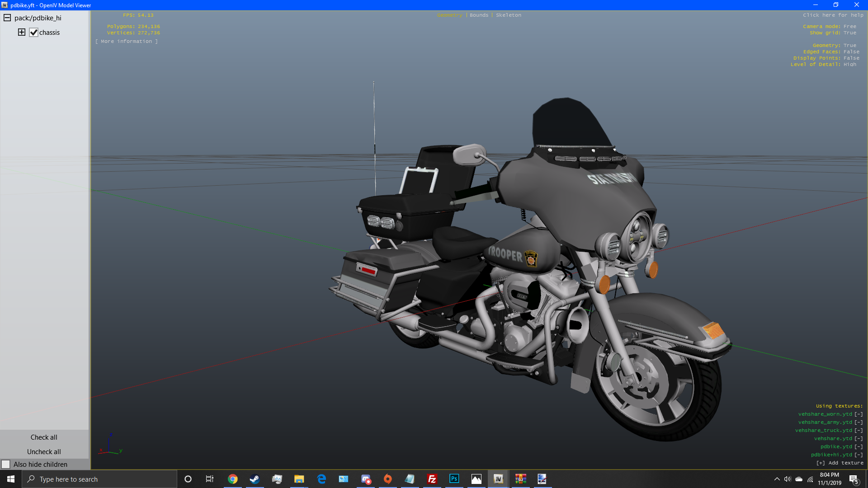Click the Windows search box

click(99, 479)
